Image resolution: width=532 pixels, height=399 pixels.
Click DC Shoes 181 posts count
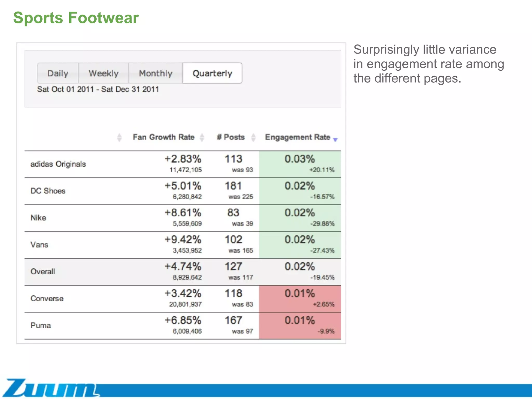tap(233, 186)
